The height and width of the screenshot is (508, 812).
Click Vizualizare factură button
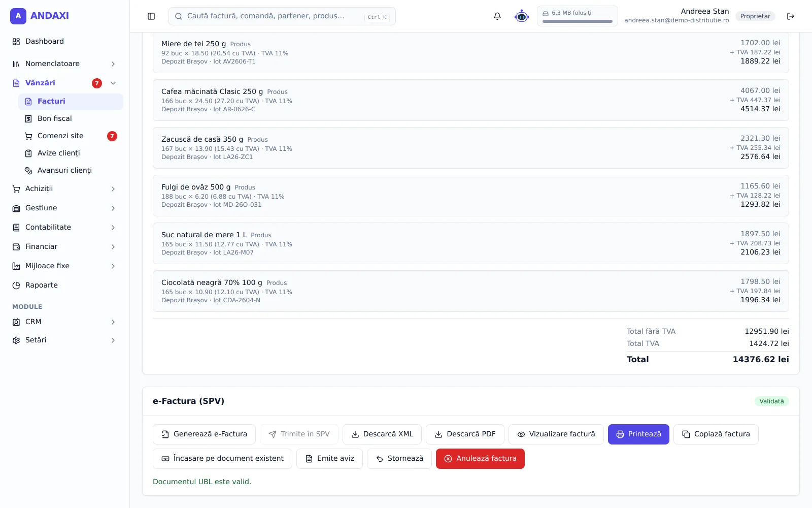pyautogui.click(x=556, y=434)
